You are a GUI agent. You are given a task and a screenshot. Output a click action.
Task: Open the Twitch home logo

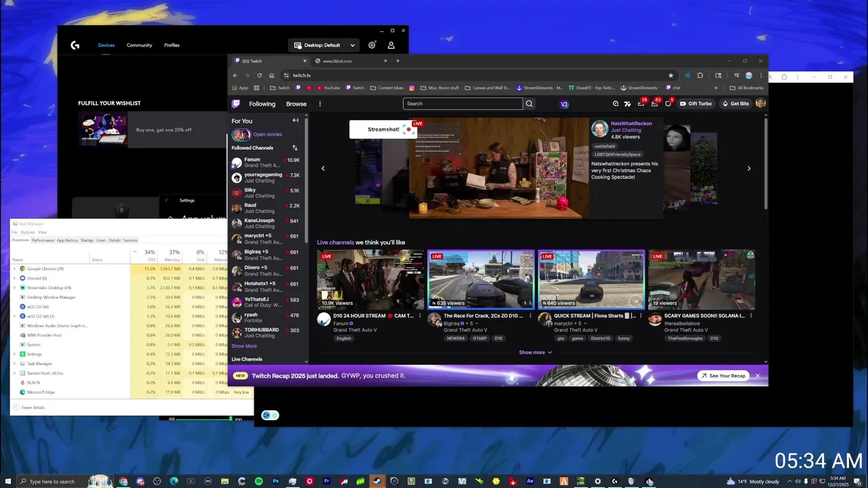(236, 104)
